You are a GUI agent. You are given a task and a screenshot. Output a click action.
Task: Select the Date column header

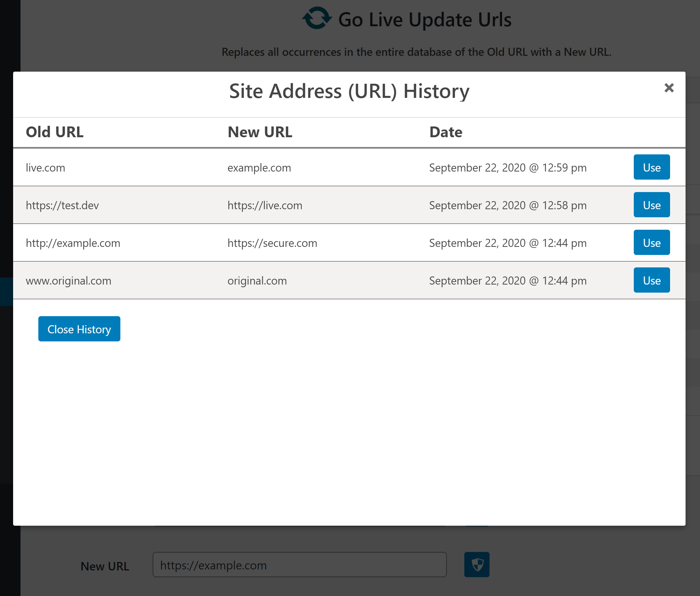(446, 132)
